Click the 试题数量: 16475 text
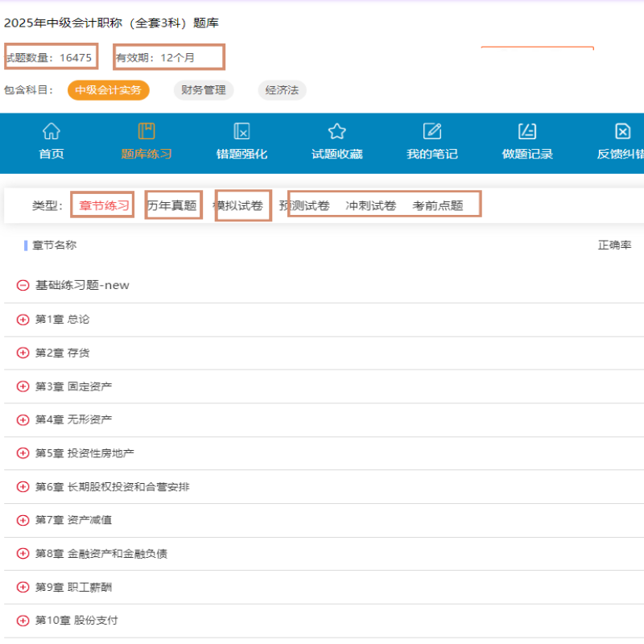Image resolution: width=644 pixels, height=644 pixels. (48, 57)
